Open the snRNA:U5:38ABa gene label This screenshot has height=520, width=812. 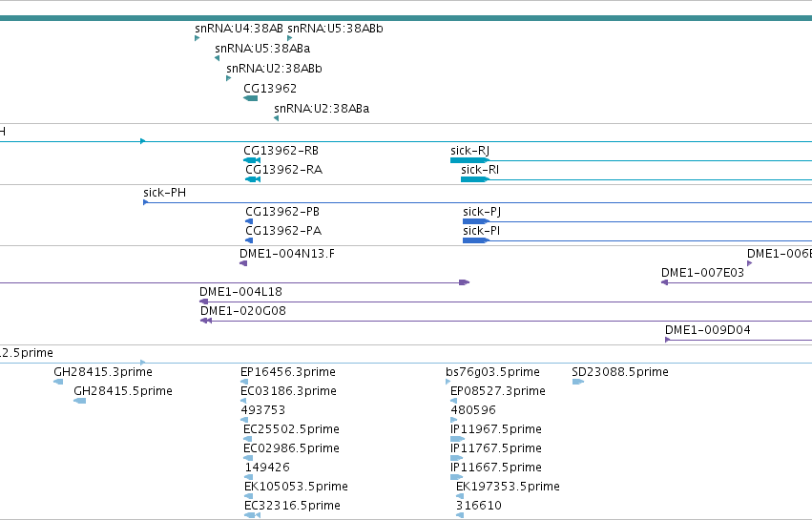tap(262, 48)
